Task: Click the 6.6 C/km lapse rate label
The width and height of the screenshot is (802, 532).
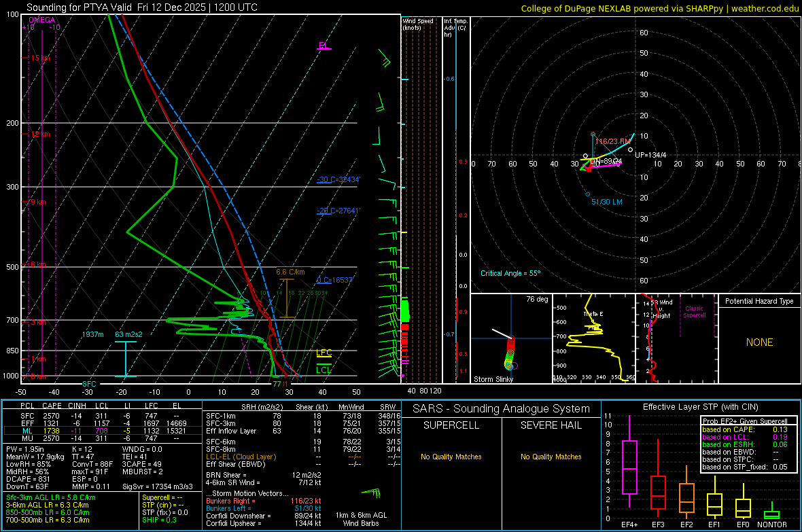Action: pyautogui.click(x=290, y=272)
